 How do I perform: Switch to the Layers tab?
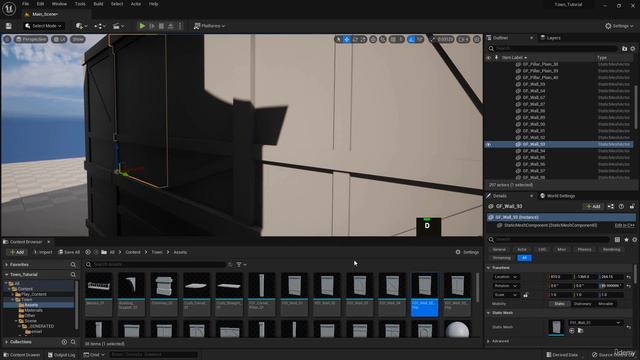551,38
